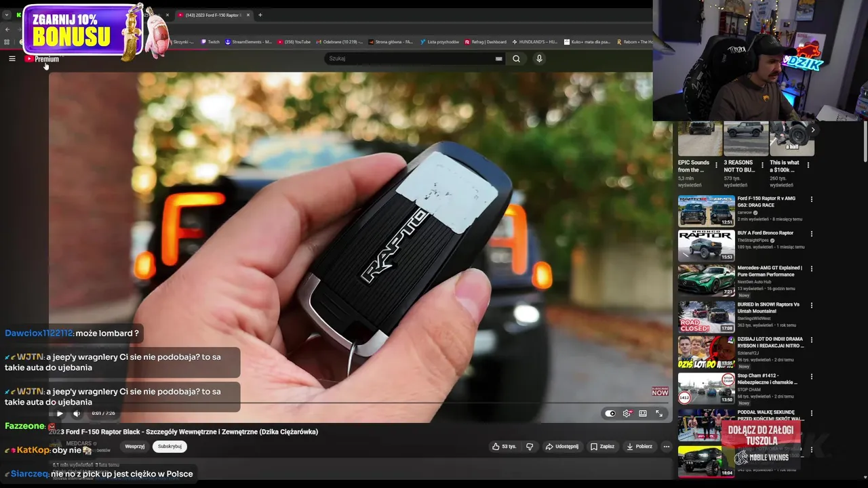The width and height of the screenshot is (868, 488).
Task: Open the Refrag | Dashboard bookmark
Action: pyautogui.click(x=486, y=42)
